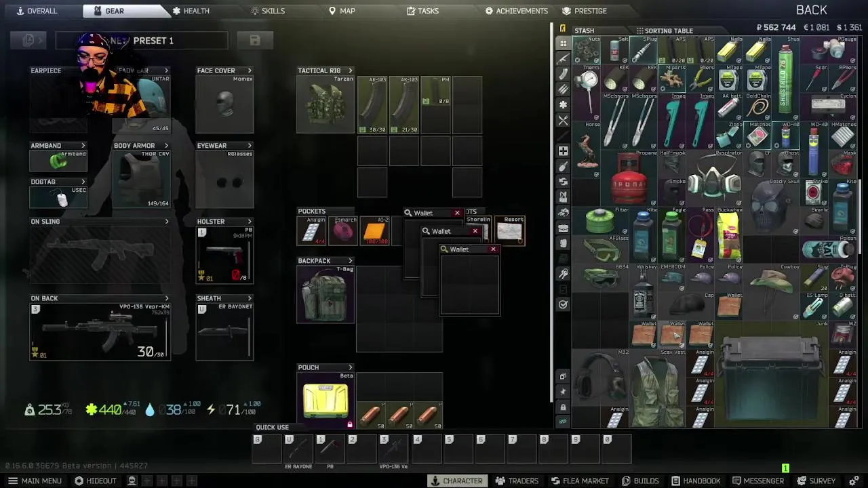Open settings gear in bottom bar
This screenshot has width=868, height=488.
854,481
